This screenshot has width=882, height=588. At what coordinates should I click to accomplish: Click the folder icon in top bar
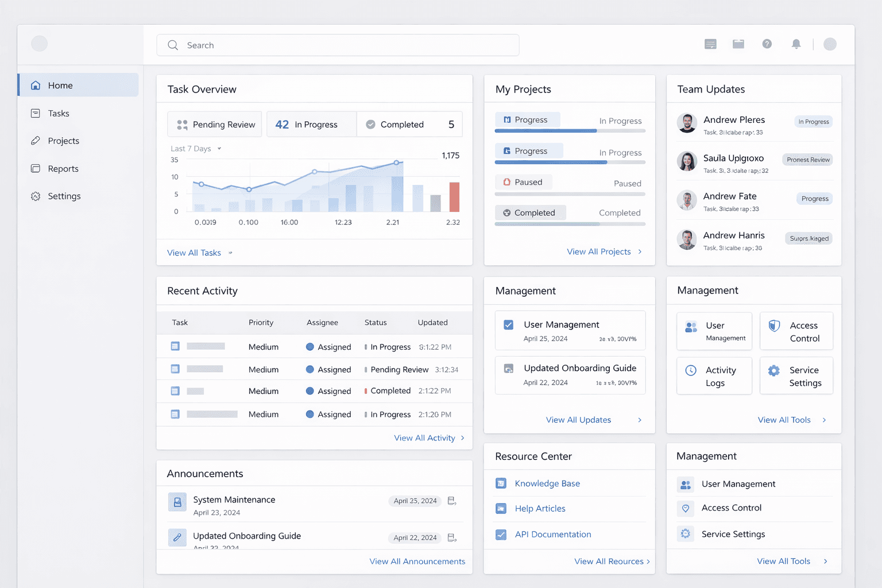738,44
